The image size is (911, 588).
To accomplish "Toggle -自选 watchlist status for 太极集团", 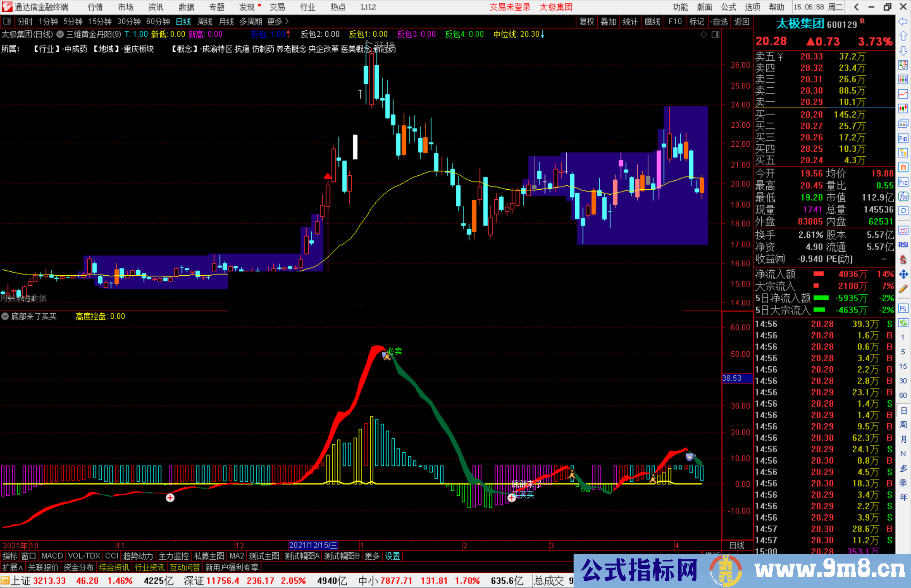I will 720,21.
